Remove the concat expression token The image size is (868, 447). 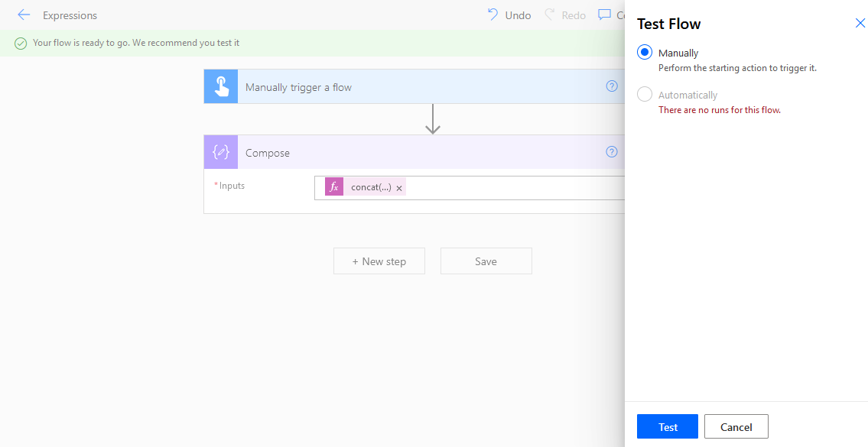[x=399, y=188]
